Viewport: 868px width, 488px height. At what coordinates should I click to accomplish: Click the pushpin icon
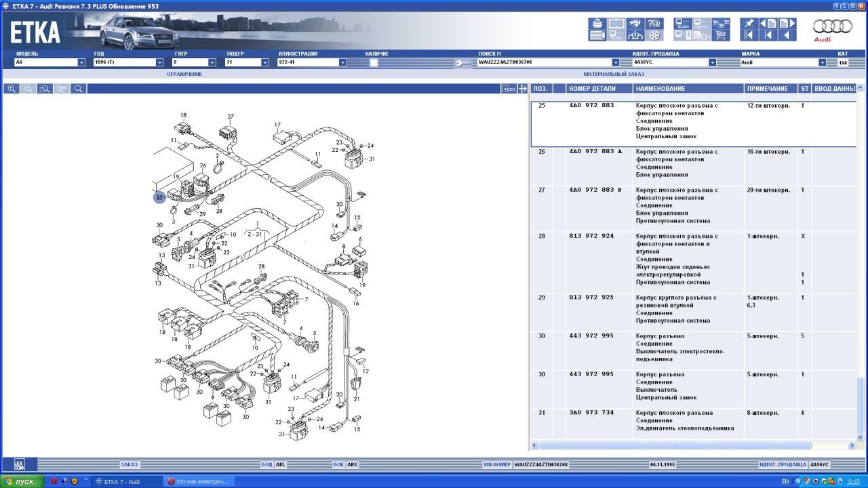click(749, 24)
